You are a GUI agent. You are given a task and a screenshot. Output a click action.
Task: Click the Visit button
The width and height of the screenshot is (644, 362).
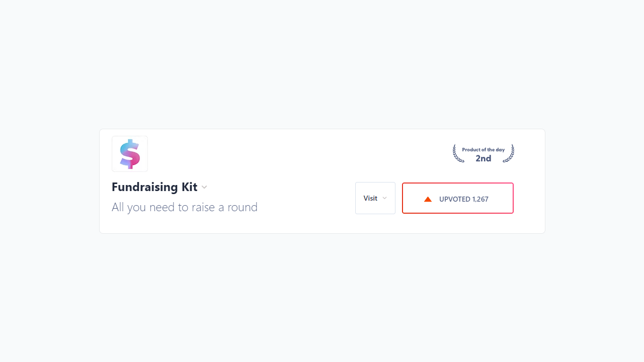click(375, 198)
